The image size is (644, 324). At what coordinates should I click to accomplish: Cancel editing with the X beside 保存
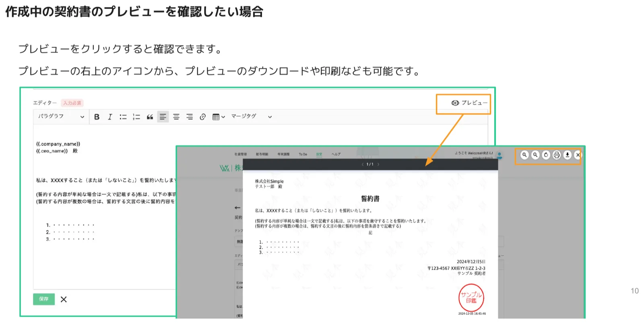coord(64,299)
